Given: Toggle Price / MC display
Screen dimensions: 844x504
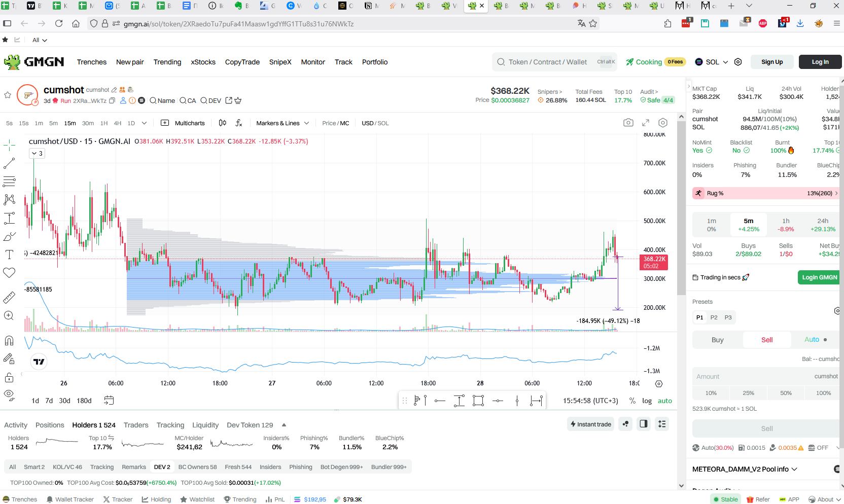Looking at the screenshot, I should pyautogui.click(x=336, y=123).
